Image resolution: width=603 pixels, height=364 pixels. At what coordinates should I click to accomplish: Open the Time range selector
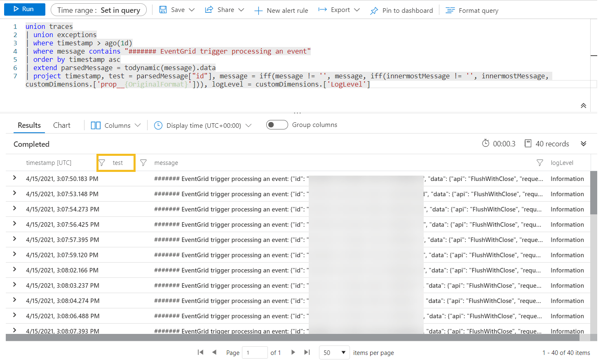pyautogui.click(x=99, y=9)
